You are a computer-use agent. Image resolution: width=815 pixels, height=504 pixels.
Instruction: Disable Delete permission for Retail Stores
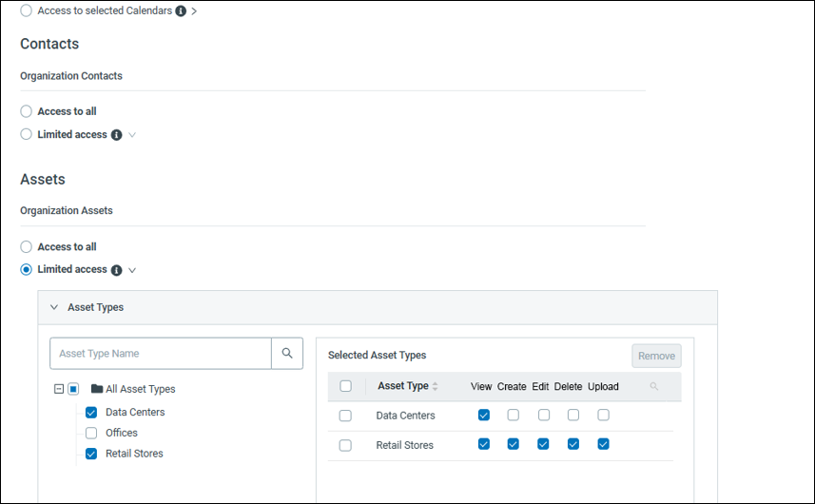pyautogui.click(x=573, y=444)
